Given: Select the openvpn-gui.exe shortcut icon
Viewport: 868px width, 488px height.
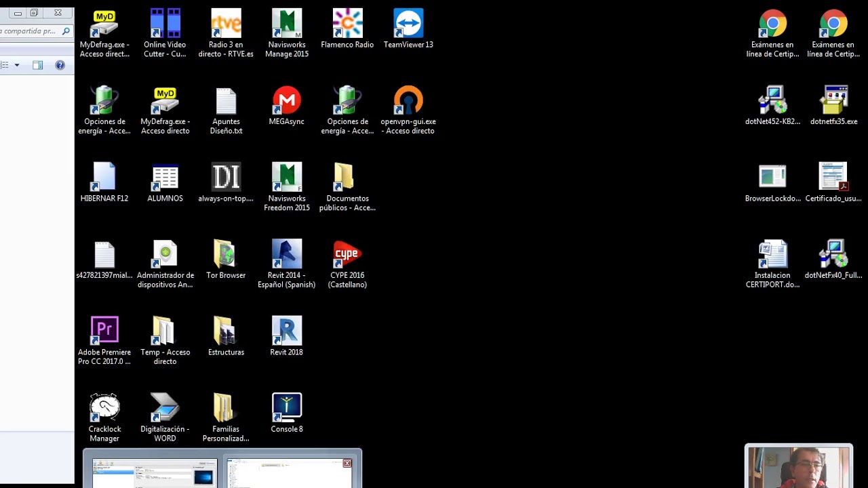Looking at the screenshot, I should pyautogui.click(x=408, y=110).
